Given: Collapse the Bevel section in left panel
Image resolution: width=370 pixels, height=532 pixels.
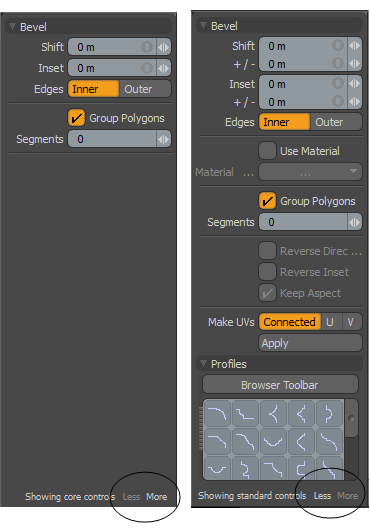Looking at the screenshot, I should click(13, 26).
